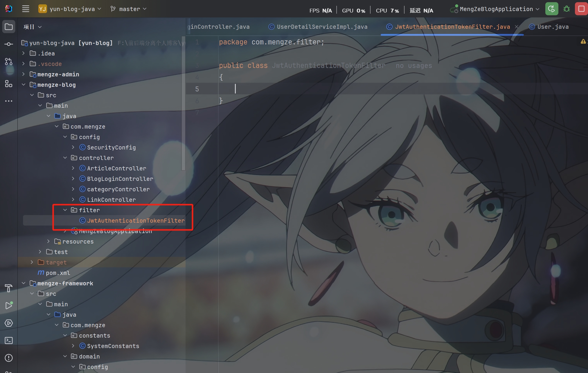The image size is (588, 373).
Task: Collapse the filter package node
Action: [65, 210]
